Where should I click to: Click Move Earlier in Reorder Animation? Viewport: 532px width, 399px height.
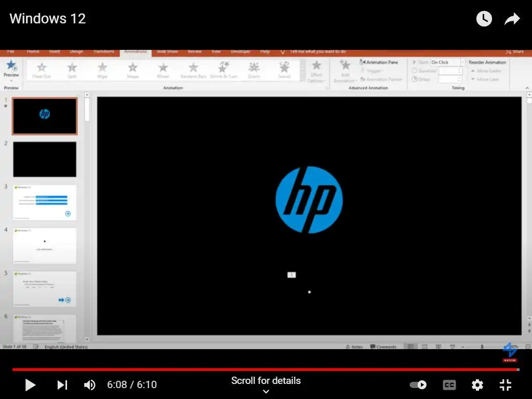486,71
